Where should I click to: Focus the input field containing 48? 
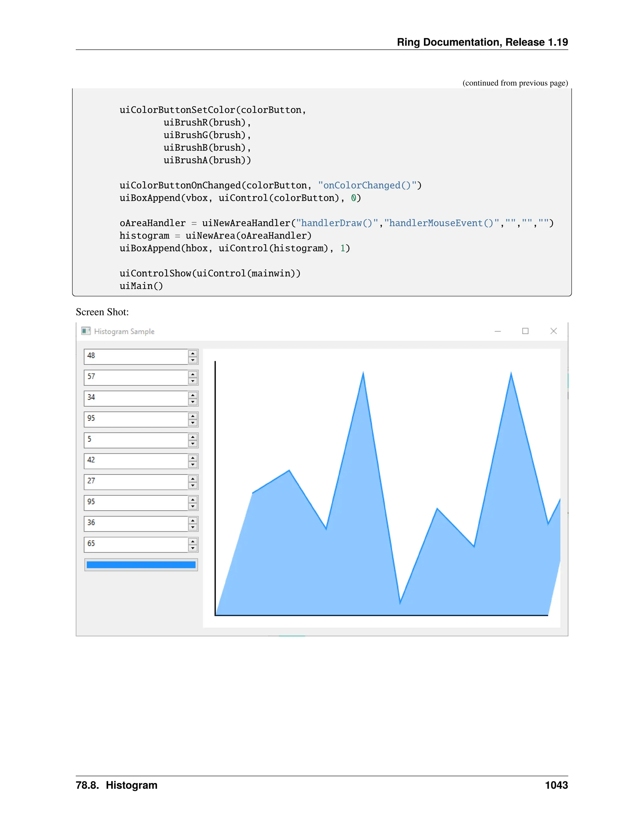[x=136, y=357]
